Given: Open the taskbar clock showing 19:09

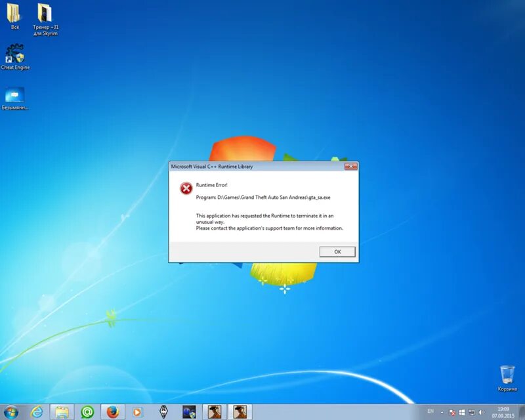Looking at the screenshot, I should coord(503,412).
